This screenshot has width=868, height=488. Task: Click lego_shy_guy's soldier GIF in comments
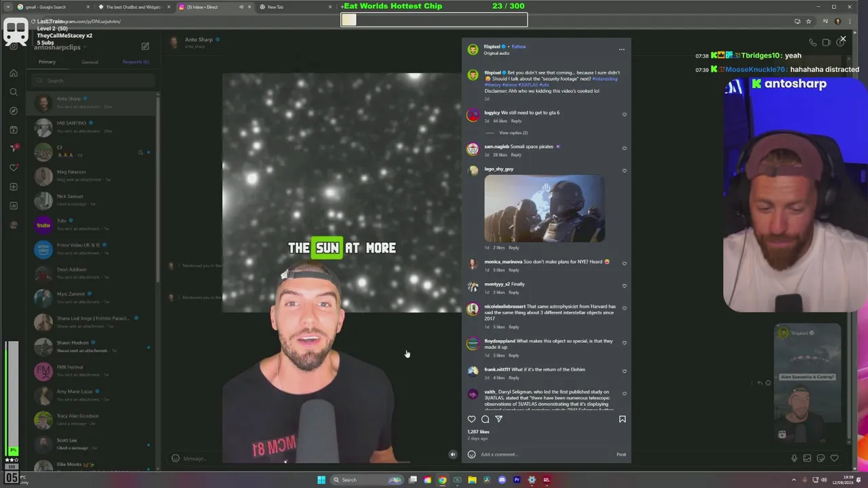coord(545,208)
